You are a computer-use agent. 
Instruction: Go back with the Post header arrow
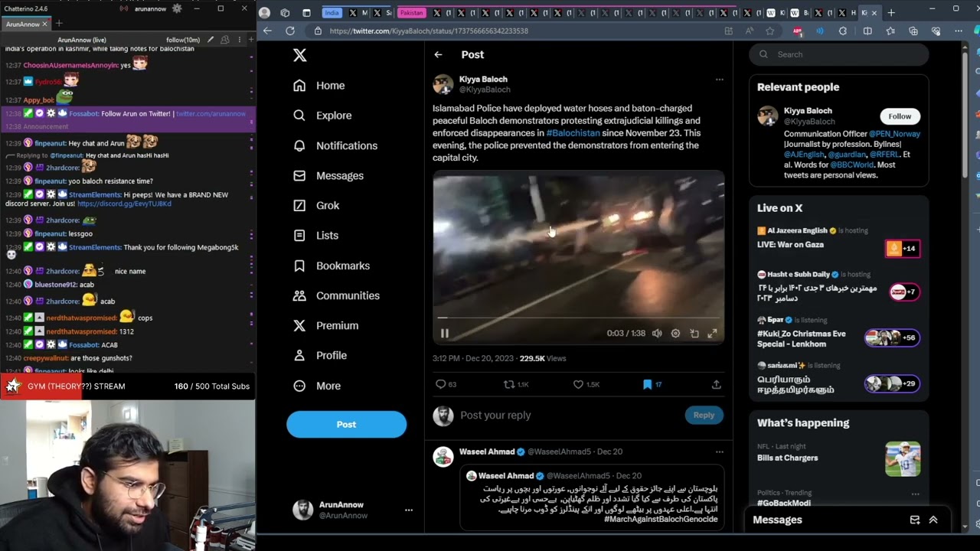[438, 54]
